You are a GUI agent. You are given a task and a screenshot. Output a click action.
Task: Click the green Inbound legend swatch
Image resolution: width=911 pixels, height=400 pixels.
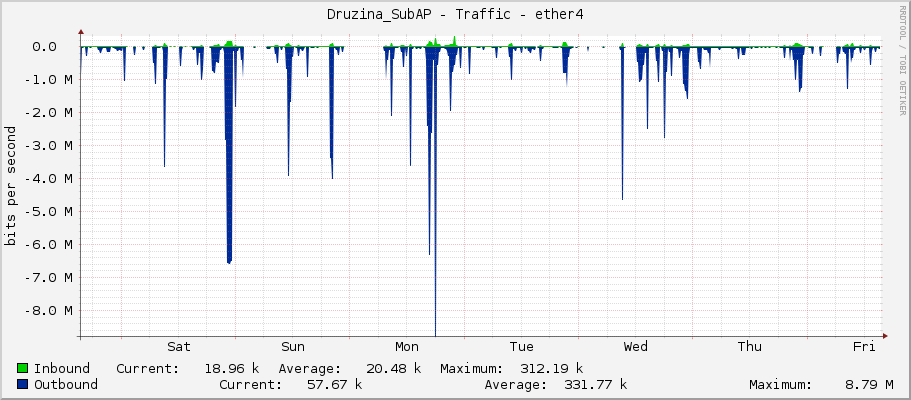[x=23, y=369]
